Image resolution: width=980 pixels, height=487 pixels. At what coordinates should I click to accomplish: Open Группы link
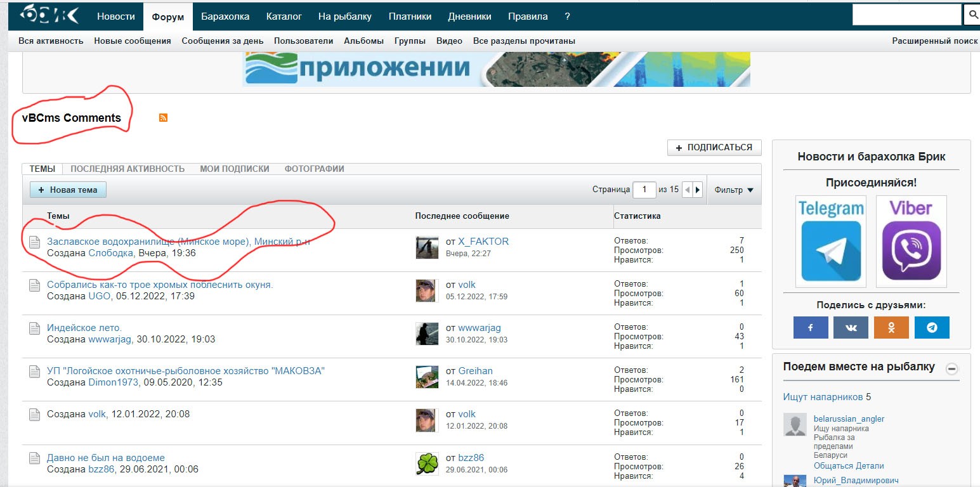click(x=410, y=41)
